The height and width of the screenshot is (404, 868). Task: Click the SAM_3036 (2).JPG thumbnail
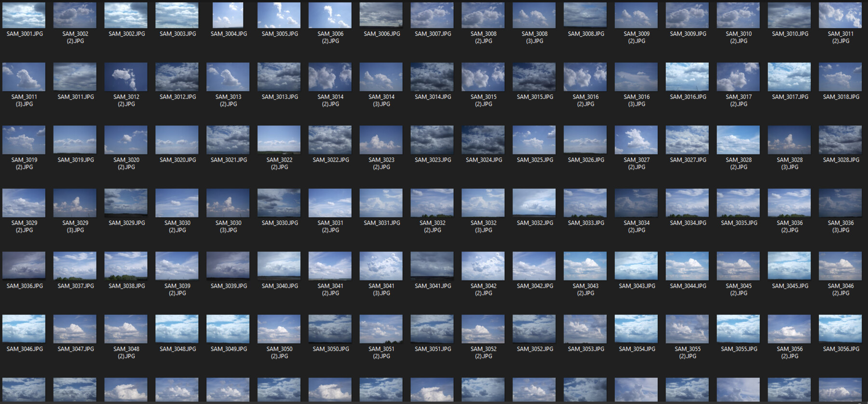coord(789,203)
